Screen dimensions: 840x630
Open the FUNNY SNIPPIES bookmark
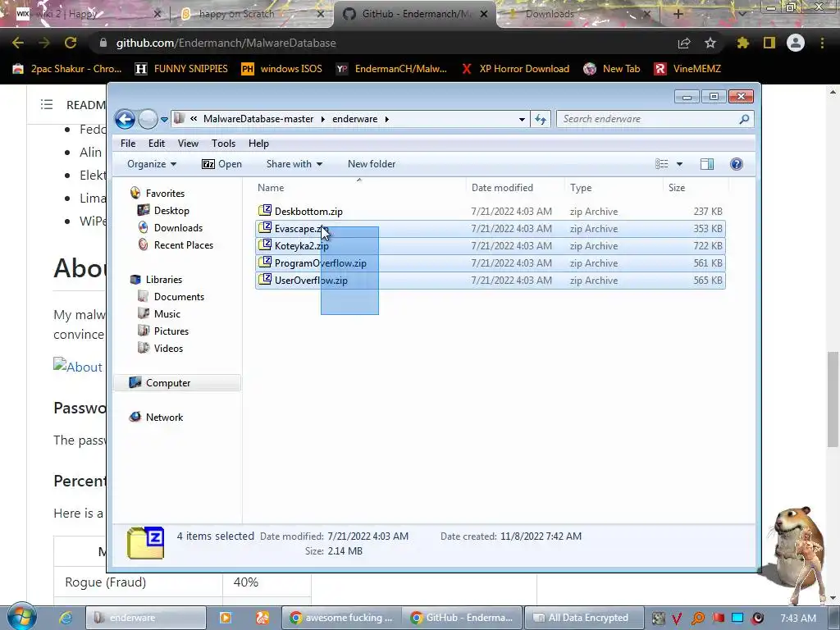pos(181,69)
